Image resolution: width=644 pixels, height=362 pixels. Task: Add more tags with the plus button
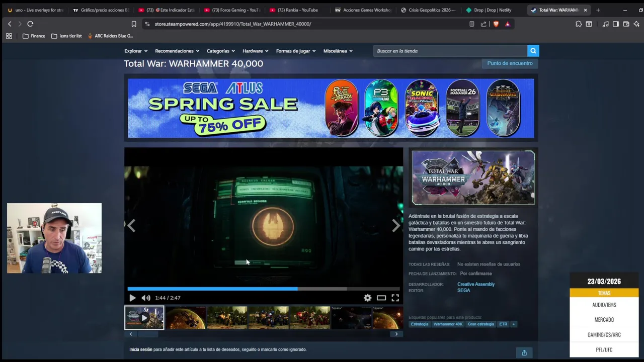[x=514, y=324]
